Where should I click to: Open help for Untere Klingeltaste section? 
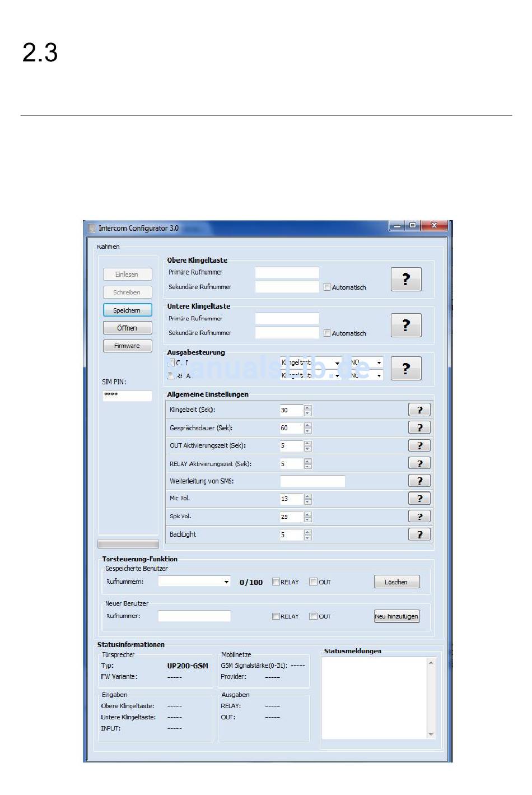(406, 325)
